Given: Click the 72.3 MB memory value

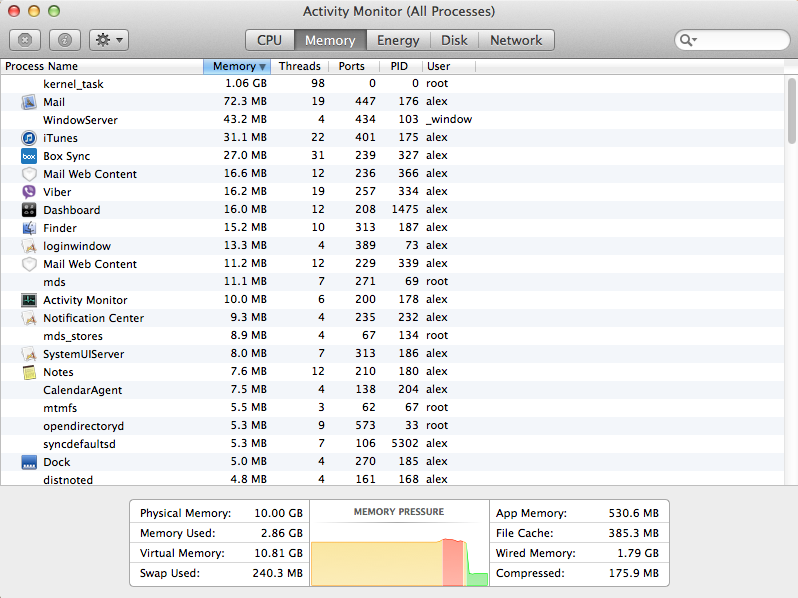Looking at the screenshot, I should tap(245, 101).
